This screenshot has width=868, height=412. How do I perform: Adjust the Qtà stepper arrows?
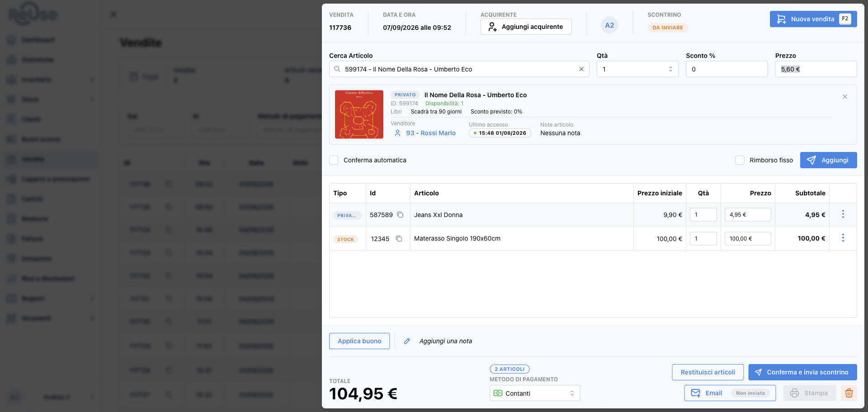[670, 69]
